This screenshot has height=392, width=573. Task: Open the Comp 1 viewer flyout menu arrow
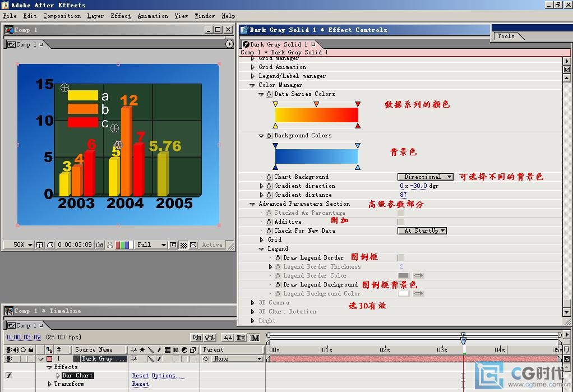(229, 44)
